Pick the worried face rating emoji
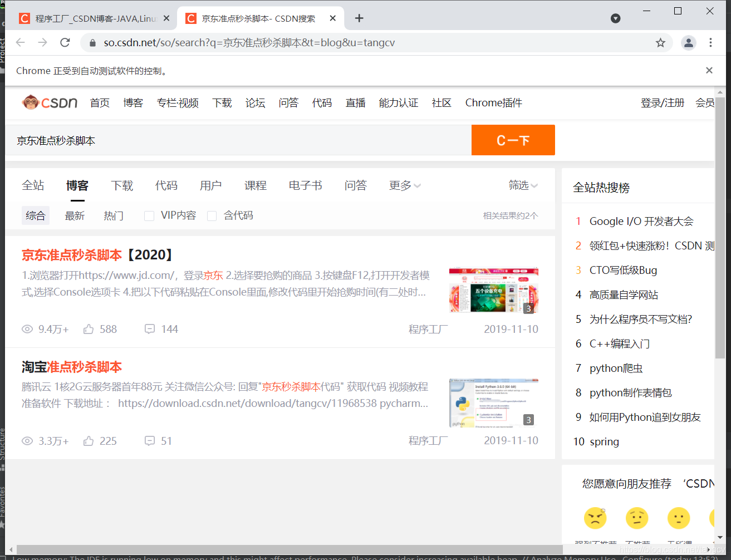The width and height of the screenshot is (731, 560). [x=637, y=518]
